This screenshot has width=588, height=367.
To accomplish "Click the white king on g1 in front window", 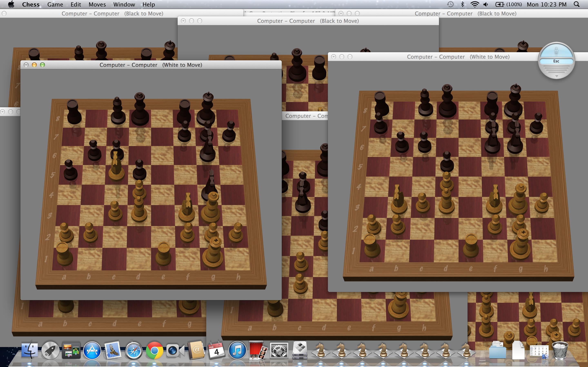I will (213, 254).
